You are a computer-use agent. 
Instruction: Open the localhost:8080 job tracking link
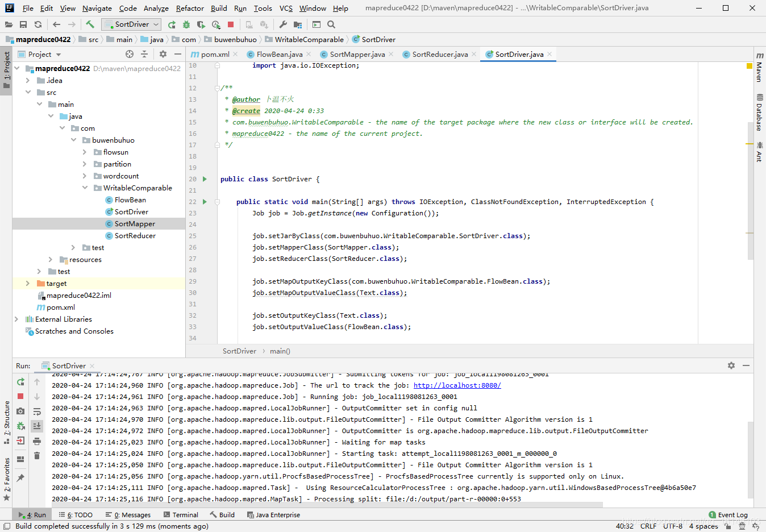(x=457, y=385)
